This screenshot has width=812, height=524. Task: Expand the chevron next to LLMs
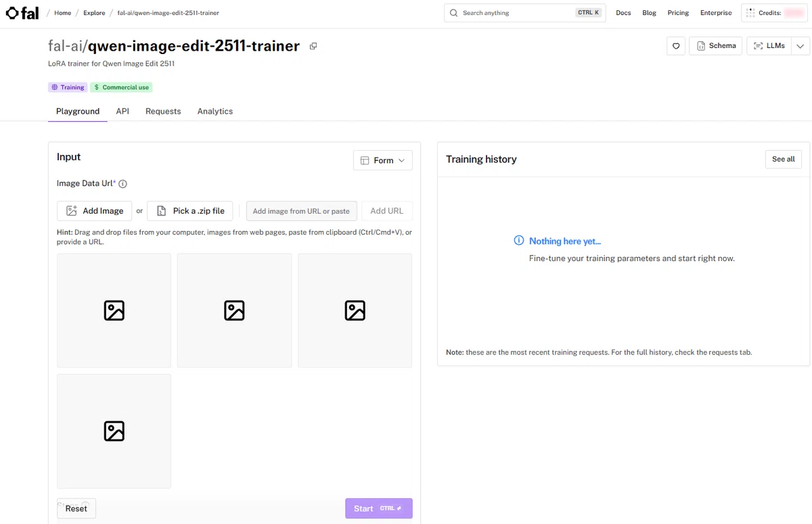pyautogui.click(x=800, y=46)
